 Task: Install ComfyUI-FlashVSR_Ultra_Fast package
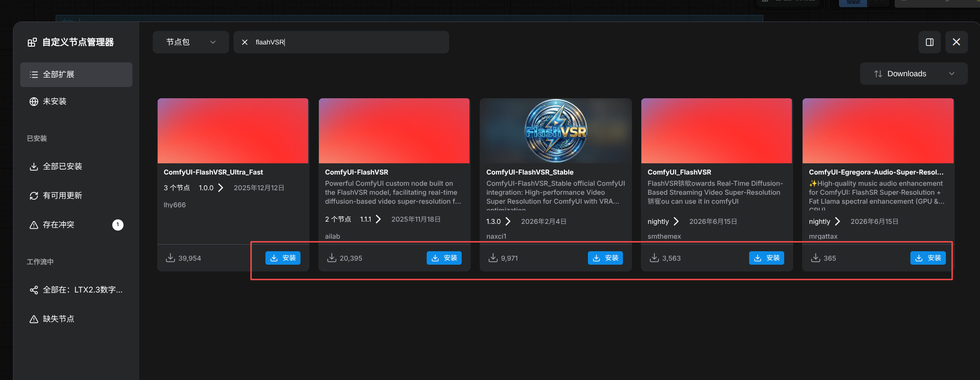pyautogui.click(x=283, y=258)
